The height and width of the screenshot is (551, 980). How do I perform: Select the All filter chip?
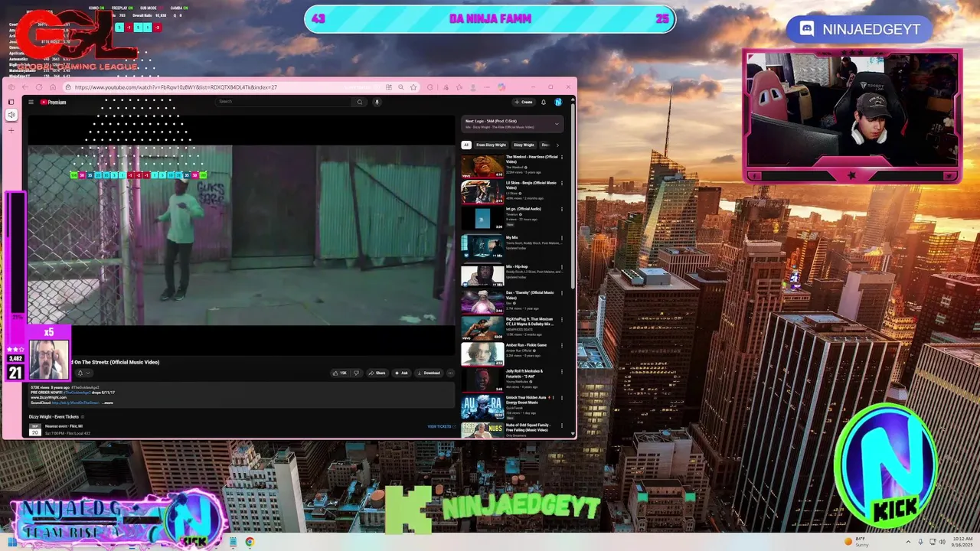pos(465,145)
